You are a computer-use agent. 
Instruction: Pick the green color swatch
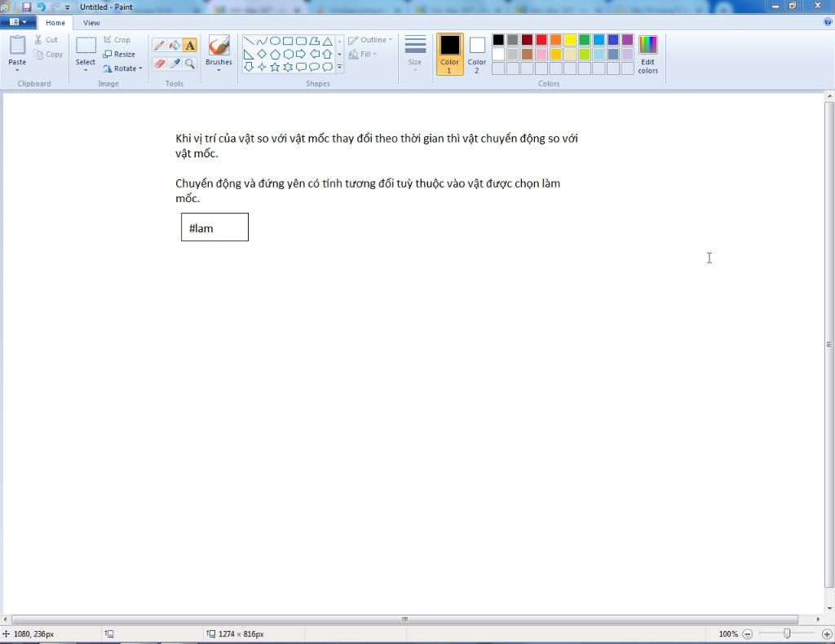585,40
